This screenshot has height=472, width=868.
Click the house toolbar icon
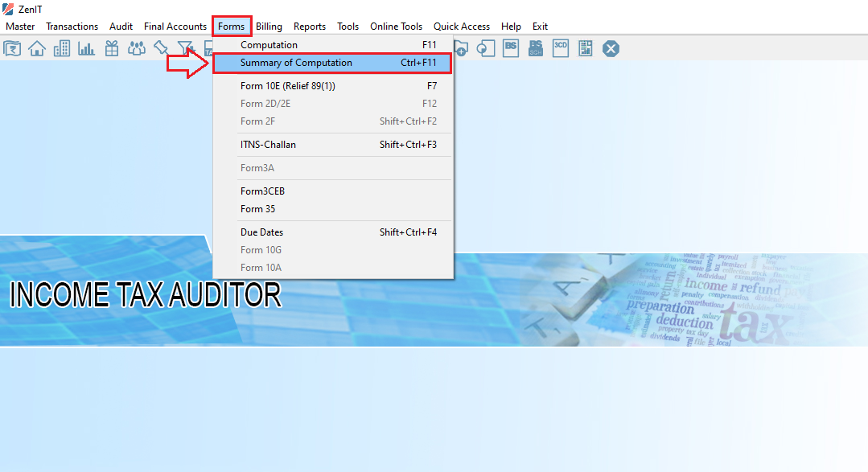coord(37,49)
